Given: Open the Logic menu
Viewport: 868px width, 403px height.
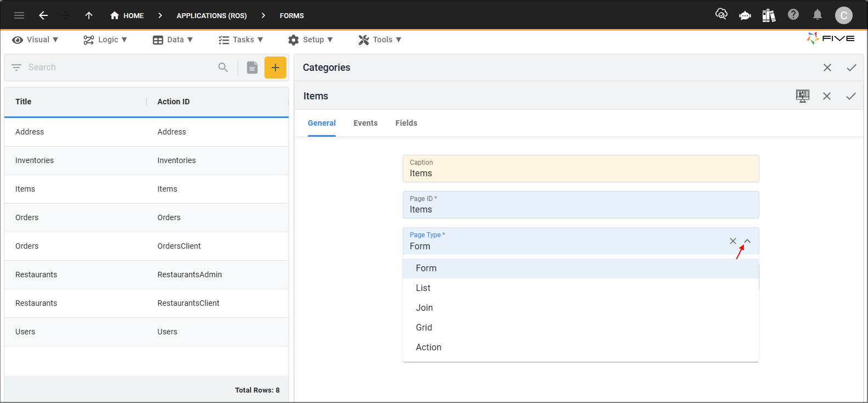Looking at the screenshot, I should pyautogui.click(x=105, y=40).
